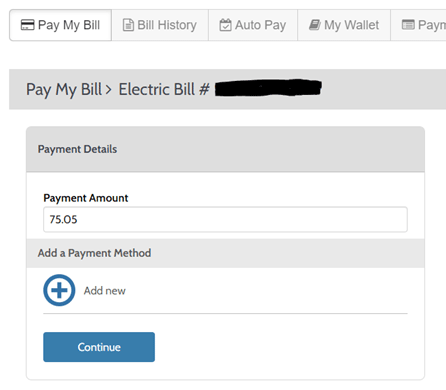Open the Auto Pay tab

click(253, 25)
